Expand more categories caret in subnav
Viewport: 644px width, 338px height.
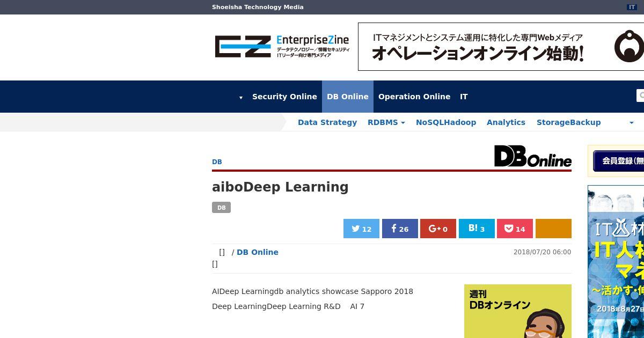coord(631,123)
